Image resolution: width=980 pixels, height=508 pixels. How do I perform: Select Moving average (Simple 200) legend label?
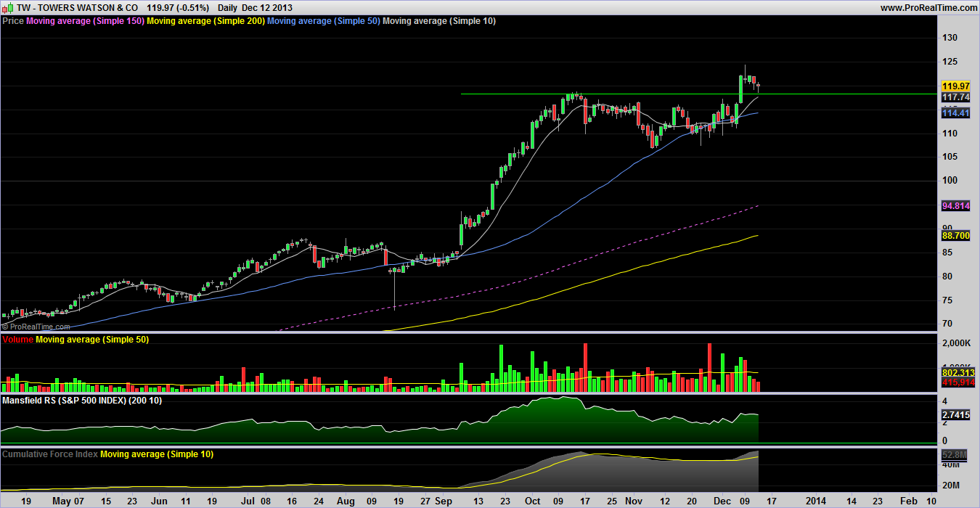(x=206, y=21)
